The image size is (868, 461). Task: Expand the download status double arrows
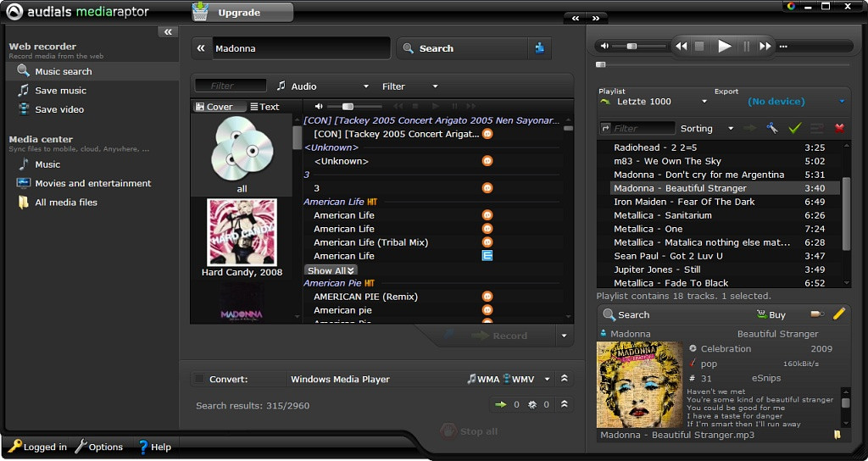click(x=564, y=404)
